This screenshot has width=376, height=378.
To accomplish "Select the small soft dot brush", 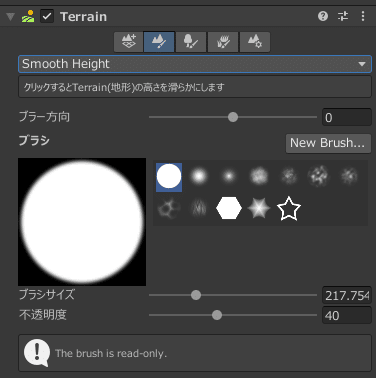I will coord(229,176).
